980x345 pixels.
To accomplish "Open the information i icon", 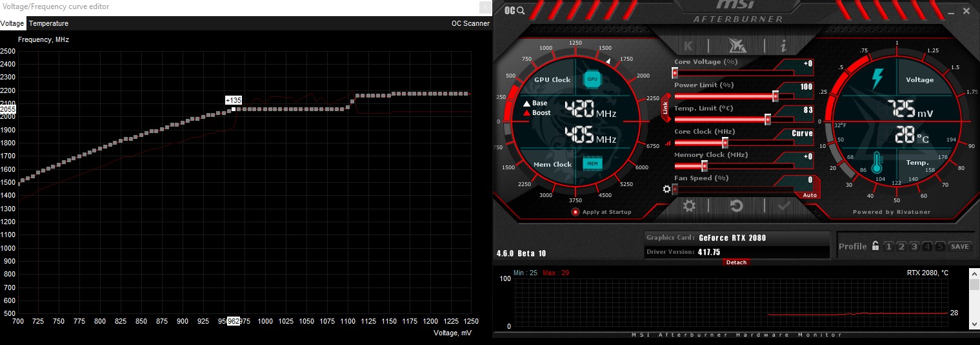I will click(783, 45).
